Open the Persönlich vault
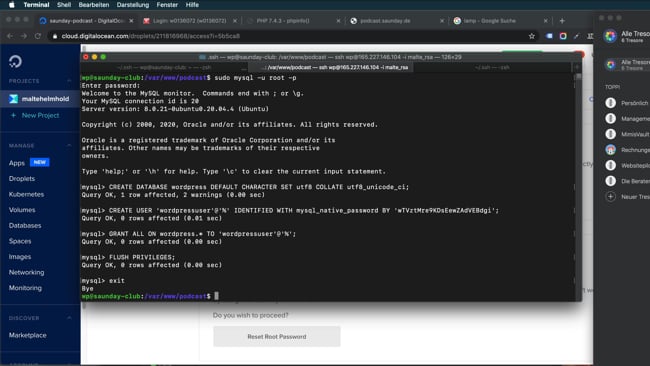 [x=627, y=103]
